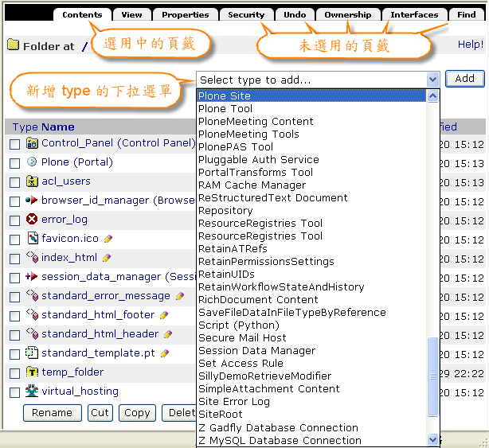The width and height of the screenshot is (489, 448).
Task: Select 'Pluggable Auth Service' option
Action: pyautogui.click(x=311, y=159)
